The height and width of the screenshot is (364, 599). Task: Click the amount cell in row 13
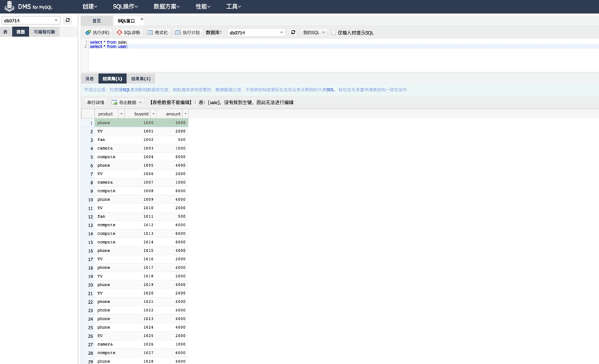tap(172, 225)
